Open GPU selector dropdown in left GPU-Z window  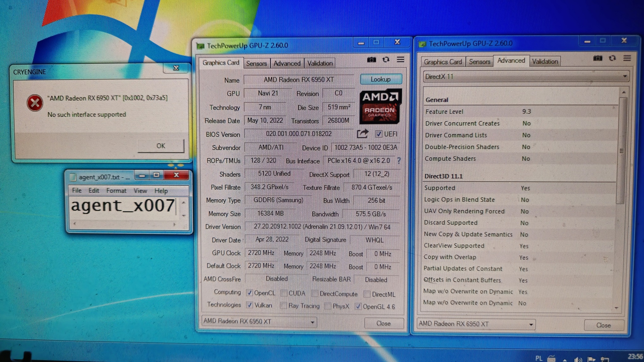pyautogui.click(x=259, y=321)
